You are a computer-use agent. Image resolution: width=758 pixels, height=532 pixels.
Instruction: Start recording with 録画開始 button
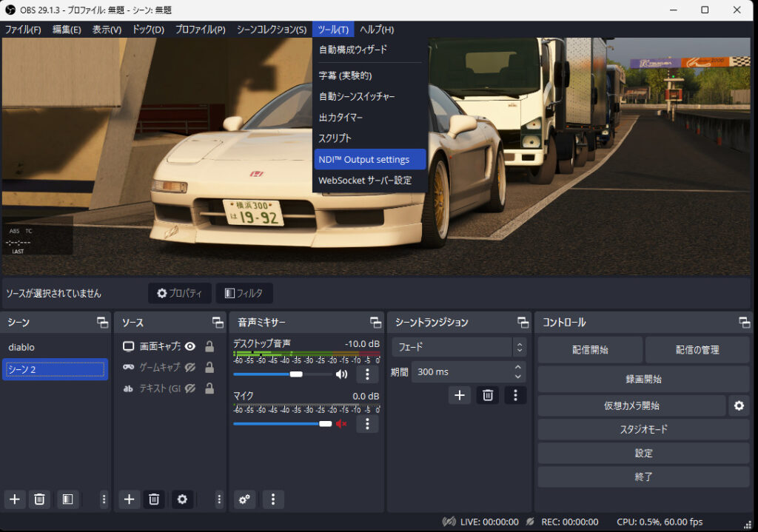(x=643, y=379)
